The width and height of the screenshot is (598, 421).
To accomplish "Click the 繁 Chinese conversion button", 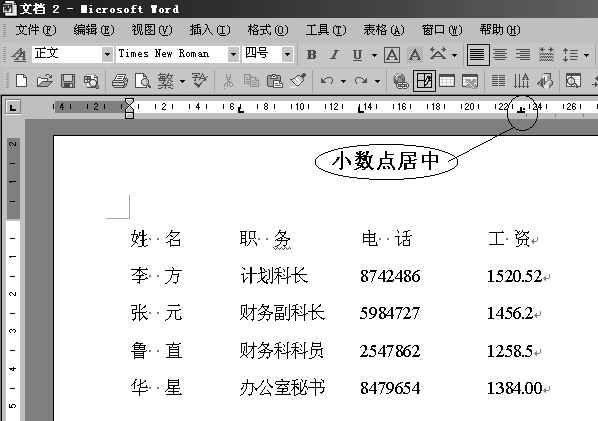I will click(x=166, y=81).
